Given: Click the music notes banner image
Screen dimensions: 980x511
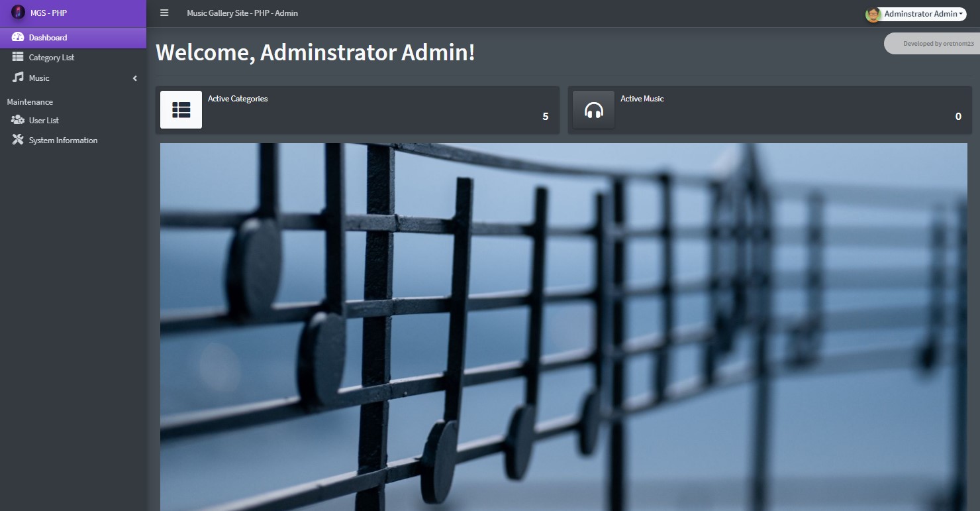Looking at the screenshot, I should (x=563, y=327).
